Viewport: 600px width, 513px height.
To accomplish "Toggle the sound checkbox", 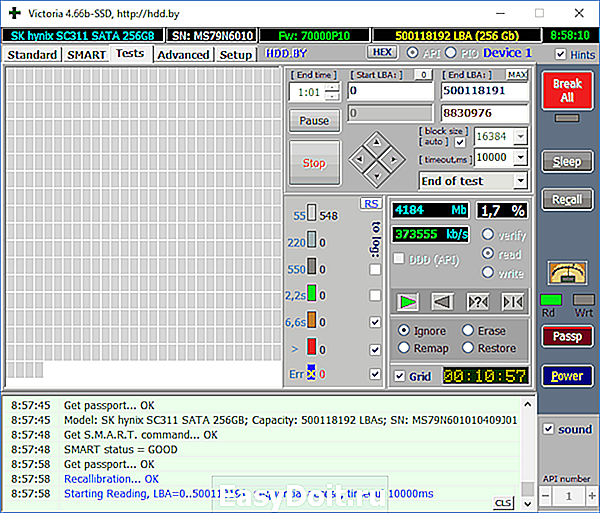I will (548, 428).
